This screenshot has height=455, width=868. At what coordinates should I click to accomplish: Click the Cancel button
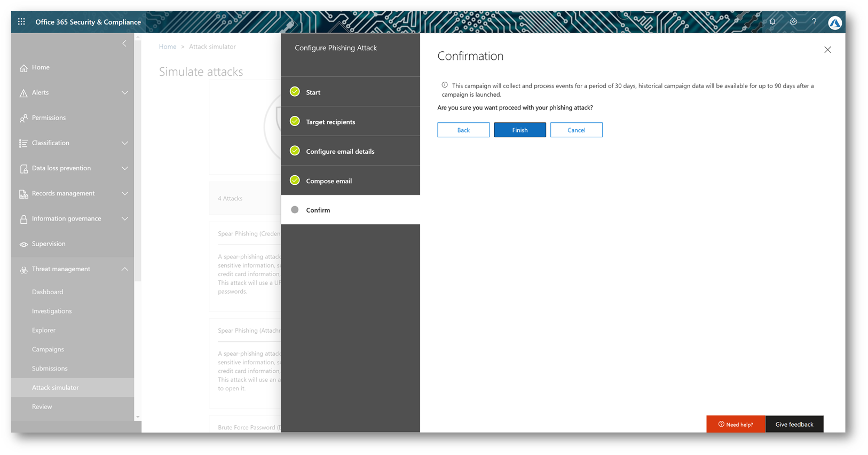pyautogui.click(x=577, y=130)
